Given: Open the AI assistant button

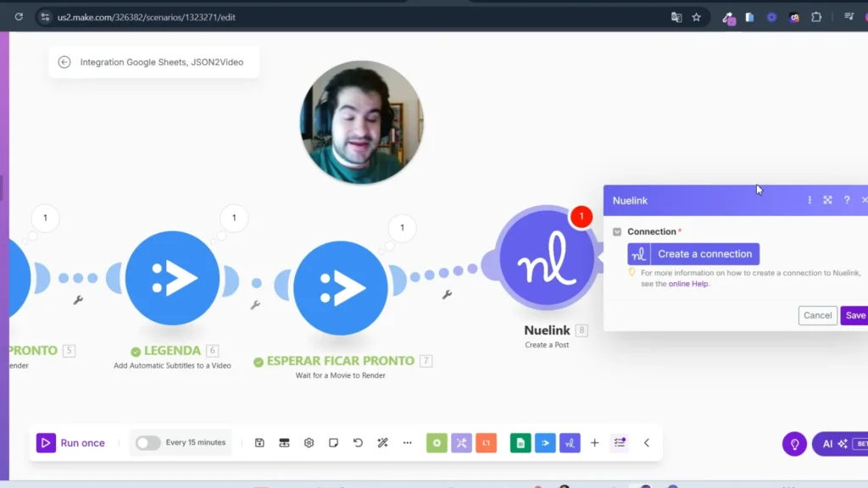Looking at the screenshot, I should [840, 444].
